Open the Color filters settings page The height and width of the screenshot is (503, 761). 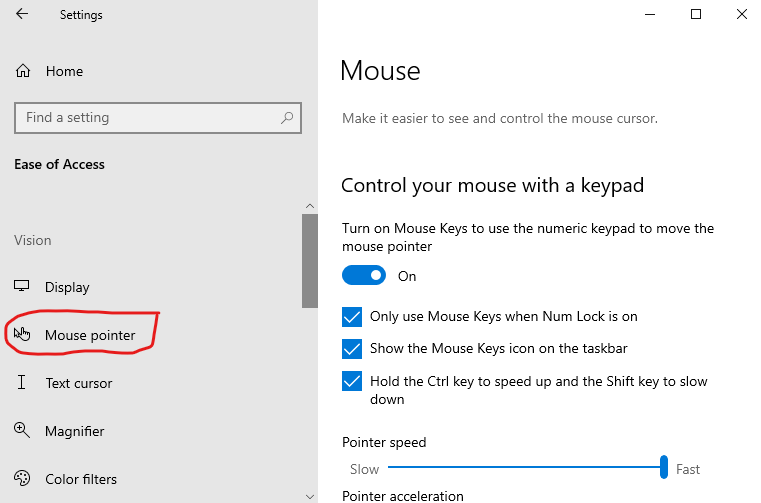point(80,479)
